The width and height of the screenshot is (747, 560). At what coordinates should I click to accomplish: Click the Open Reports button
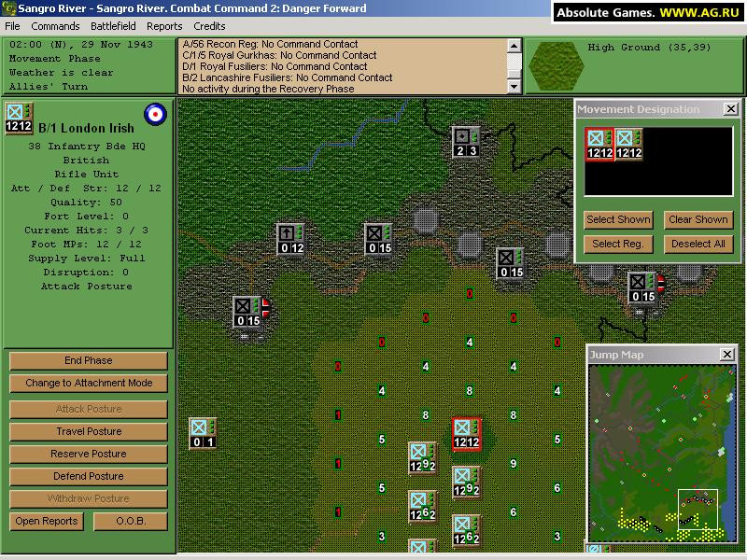[46, 521]
